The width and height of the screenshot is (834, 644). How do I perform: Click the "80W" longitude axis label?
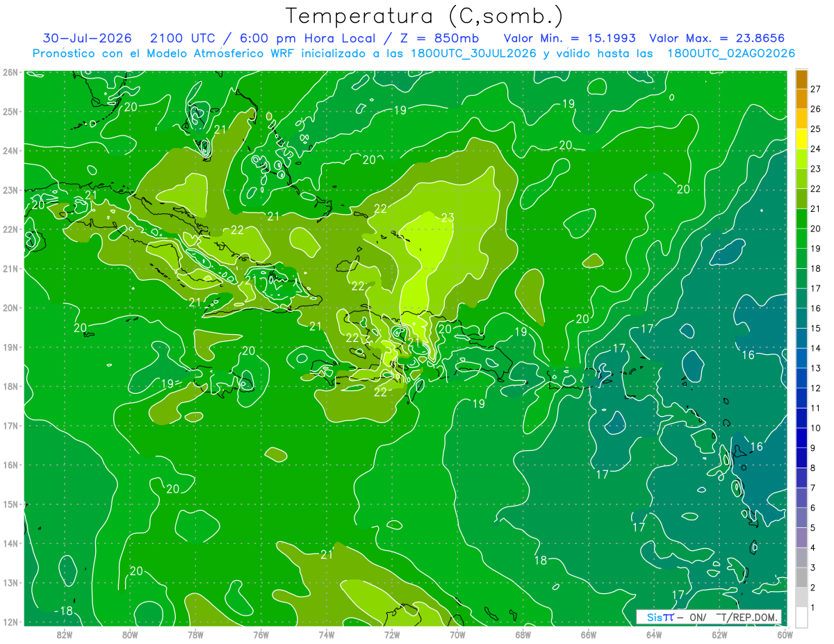(129, 634)
